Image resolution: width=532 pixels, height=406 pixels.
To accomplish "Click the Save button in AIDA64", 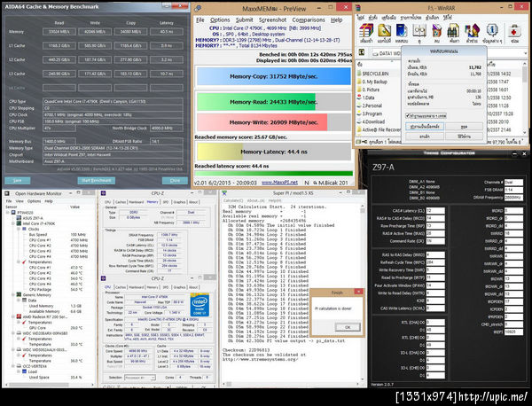I will 17,180.
